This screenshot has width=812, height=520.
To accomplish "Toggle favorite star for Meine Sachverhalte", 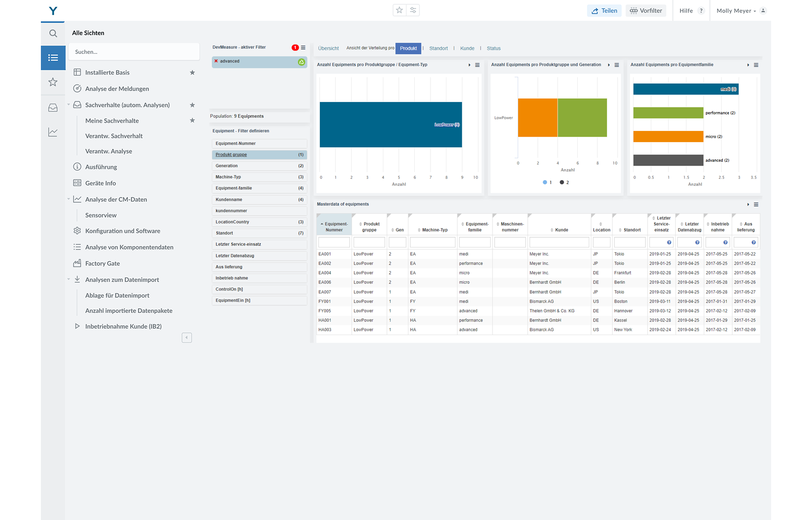I will click(192, 120).
